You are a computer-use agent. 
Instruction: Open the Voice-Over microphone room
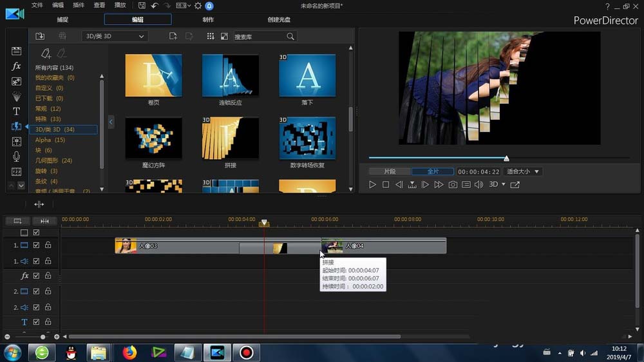[x=16, y=157]
